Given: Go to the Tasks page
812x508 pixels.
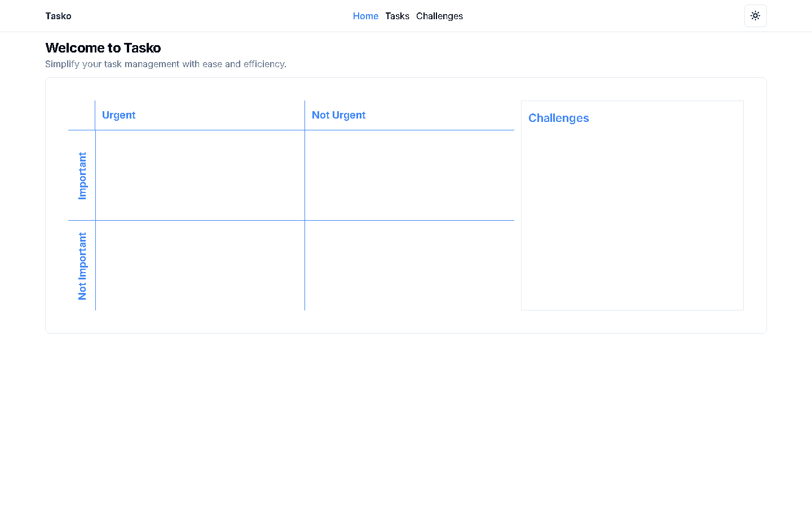Looking at the screenshot, I should (x=397, y=16).
